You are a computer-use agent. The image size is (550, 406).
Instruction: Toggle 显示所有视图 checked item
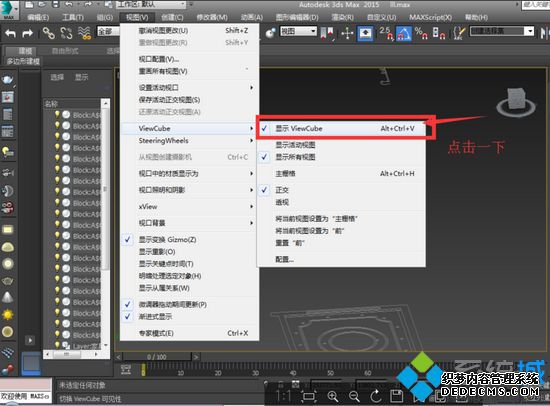click(342, 157)
